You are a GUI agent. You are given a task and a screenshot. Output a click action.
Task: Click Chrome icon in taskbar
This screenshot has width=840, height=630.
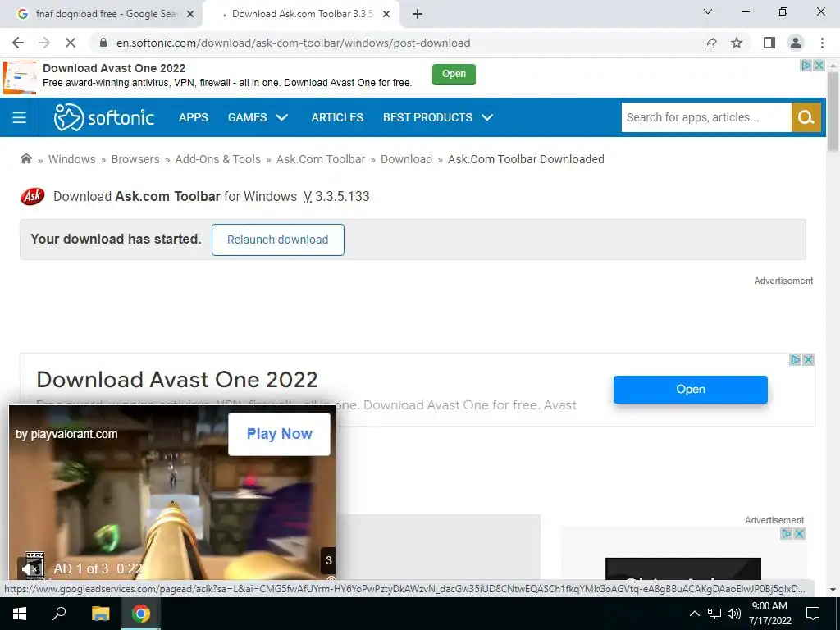[x=141, y=614]
